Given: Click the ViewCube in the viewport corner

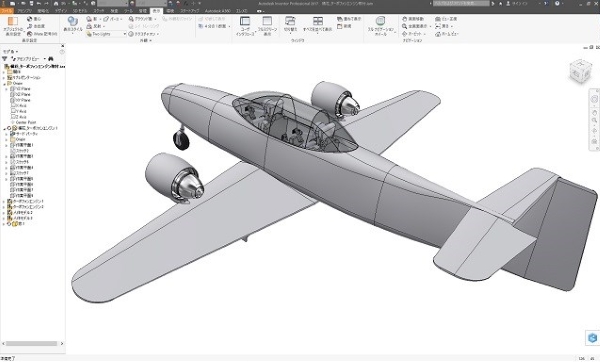Looking at the screenshot, I should coord(580,71).
